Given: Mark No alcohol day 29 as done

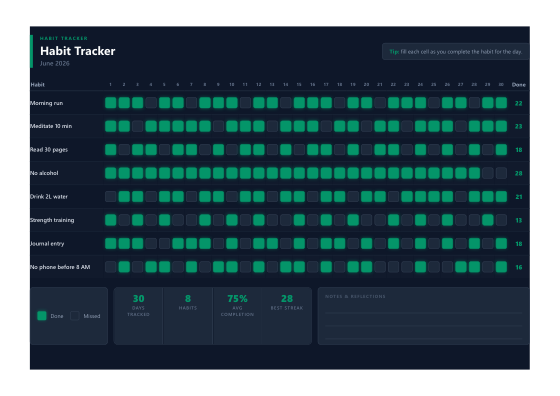Looking at the screenshot, I should [x=488, y=173].
